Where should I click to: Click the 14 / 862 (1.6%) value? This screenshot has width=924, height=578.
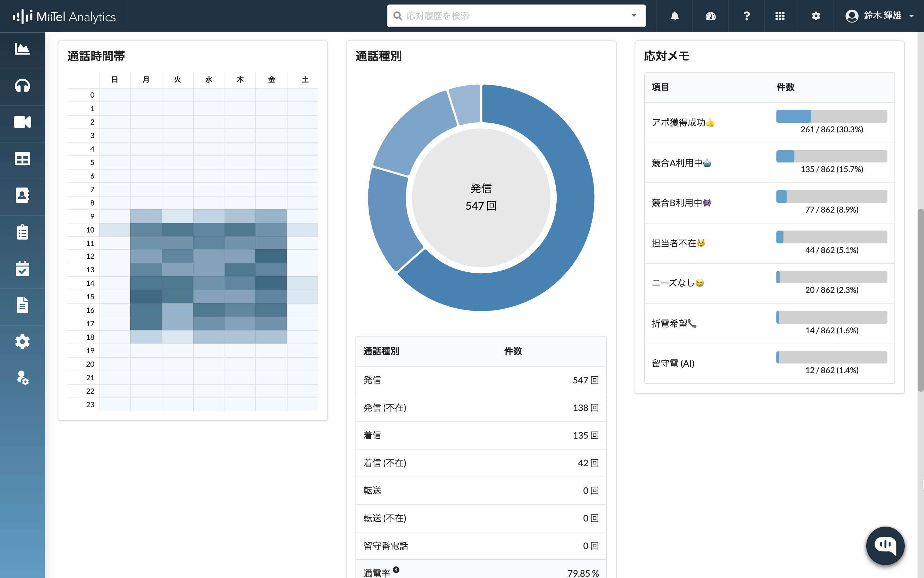[832, 330]
